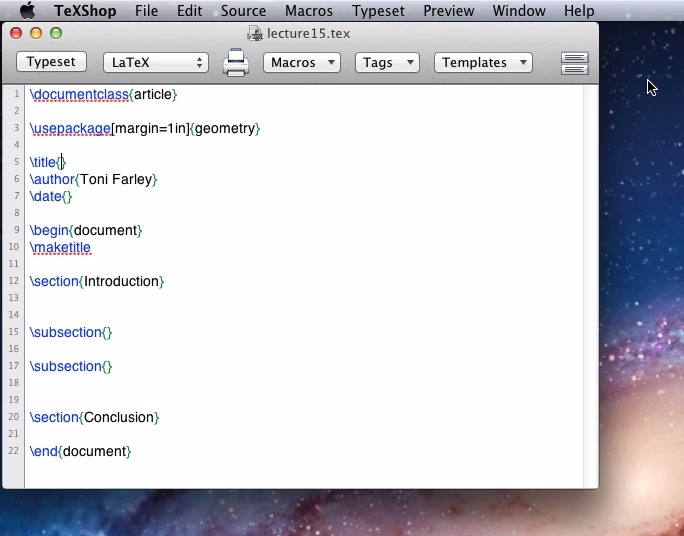Screen dimensions: 684x536
Task: Click line number 15 in the gutter
Action: click(14, 332)
